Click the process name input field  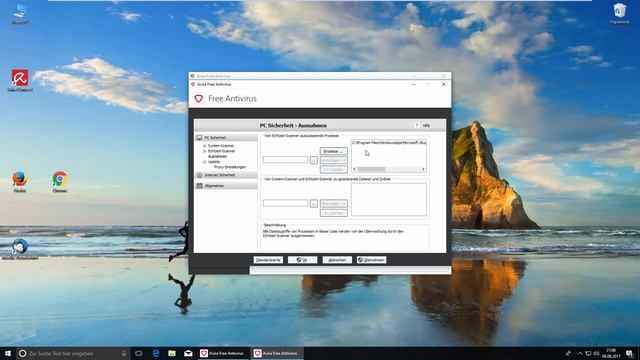coord(285,160)
